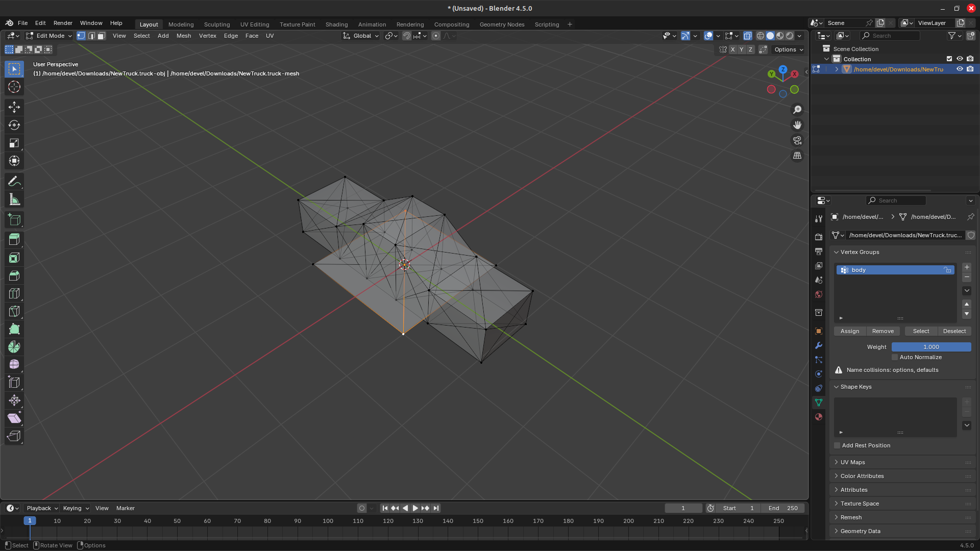This screenshot has height=551, width=980.
Task: Click the Assign button
Action: (x=850, y=331)
